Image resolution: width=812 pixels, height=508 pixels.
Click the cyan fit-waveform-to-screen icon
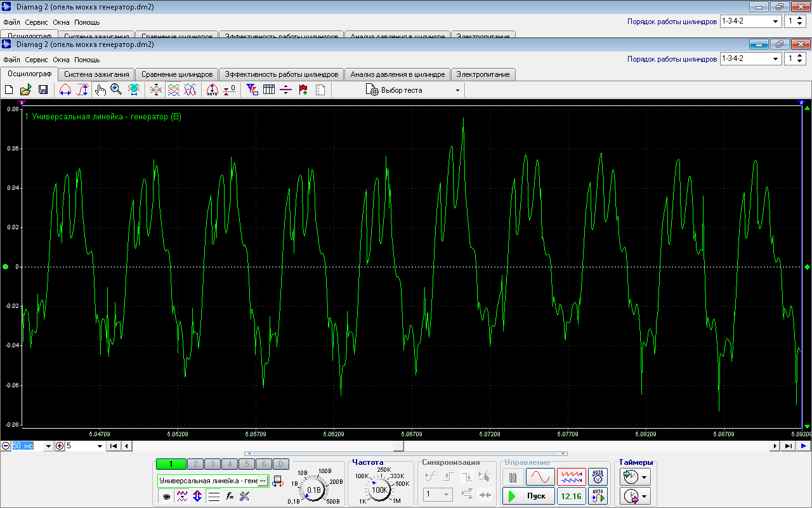[x=134, y=90]
